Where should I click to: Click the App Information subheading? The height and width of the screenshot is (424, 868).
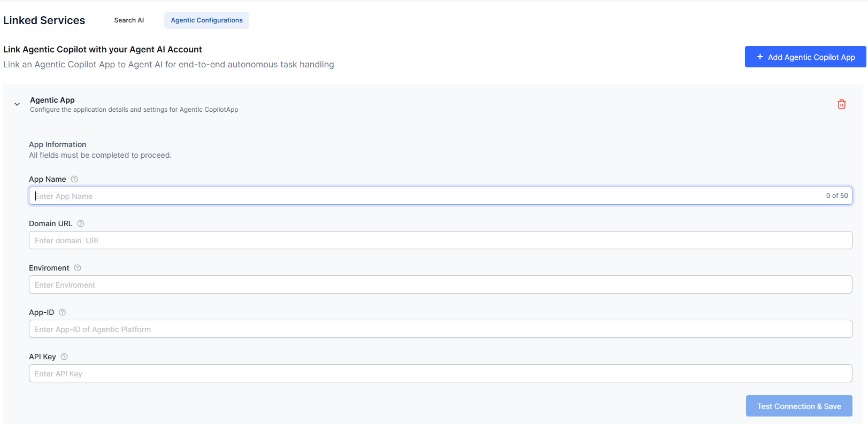[x=58, y=144]
